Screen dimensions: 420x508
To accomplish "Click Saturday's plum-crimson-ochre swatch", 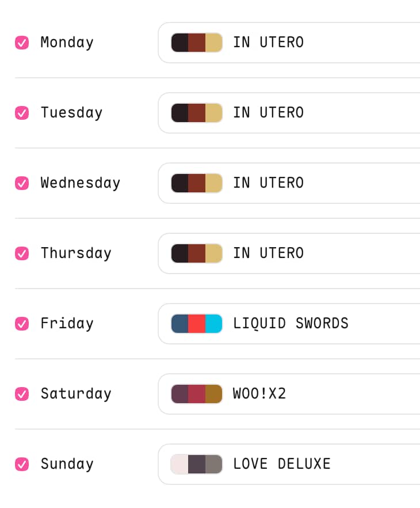I will [197, 394].
